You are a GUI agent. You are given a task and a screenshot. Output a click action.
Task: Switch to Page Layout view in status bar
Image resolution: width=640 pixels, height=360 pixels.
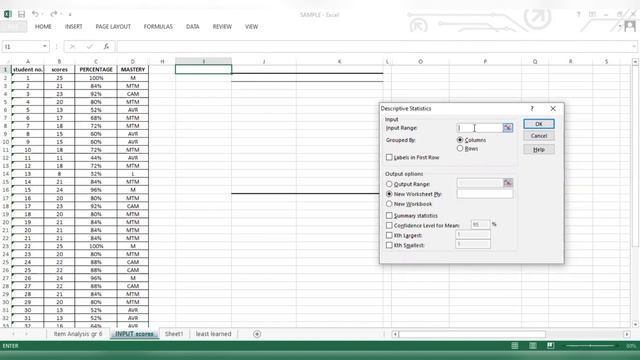point(533,346)
